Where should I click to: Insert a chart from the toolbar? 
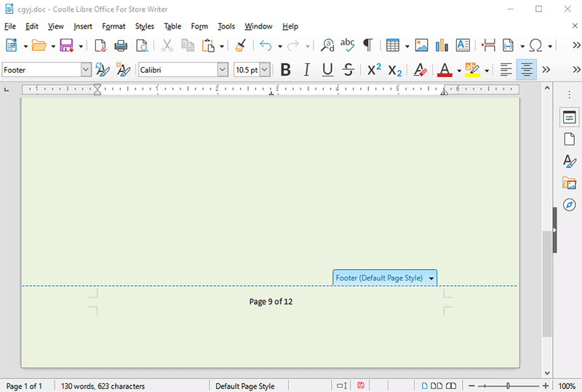point(442,46)
